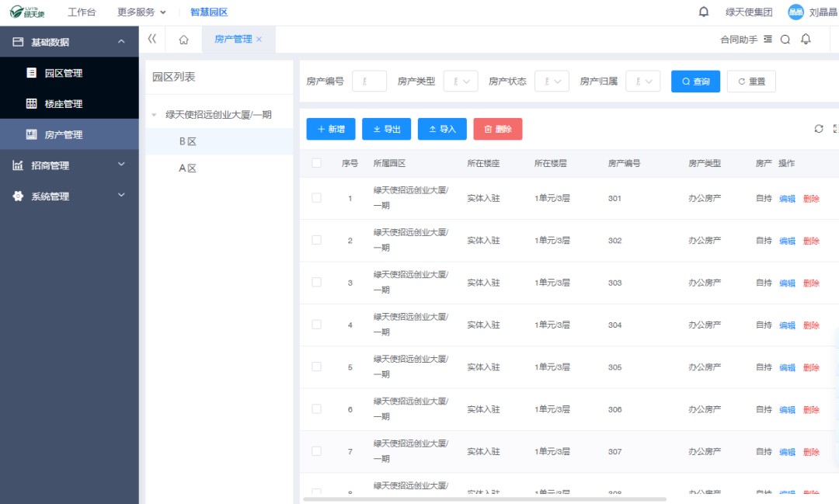Collapse sidebar with double-chevron icon
Screen dimensions: 839x504
[x=152, y=39]
